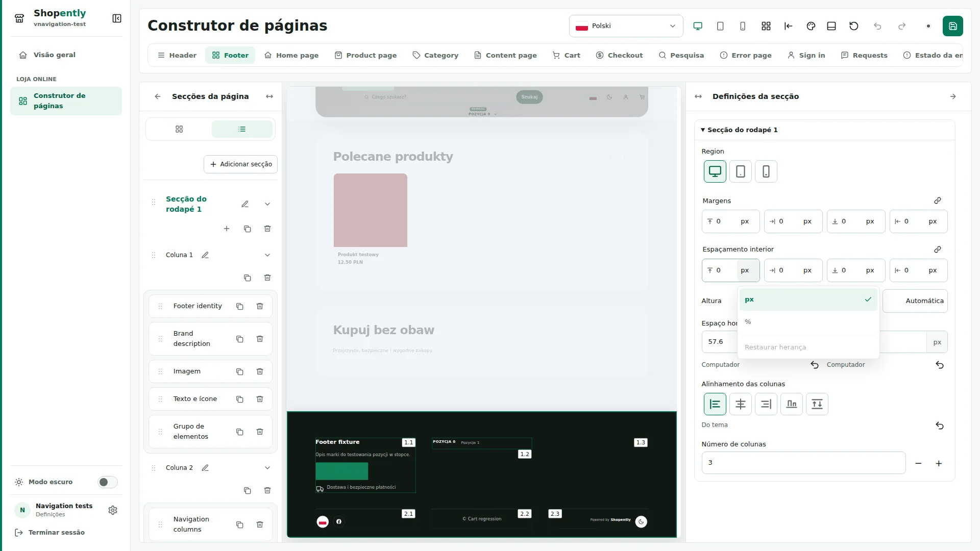Collapse the Coluna 1 chevron
The width and height of the screenshot is (980, 551).
(x=267, y=255)
